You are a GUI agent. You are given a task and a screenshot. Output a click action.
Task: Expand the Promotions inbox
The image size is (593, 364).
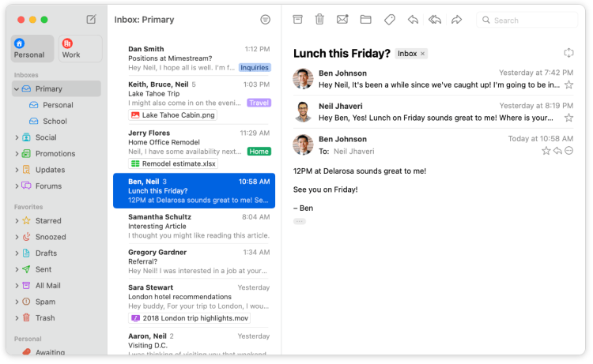[17, 154]
